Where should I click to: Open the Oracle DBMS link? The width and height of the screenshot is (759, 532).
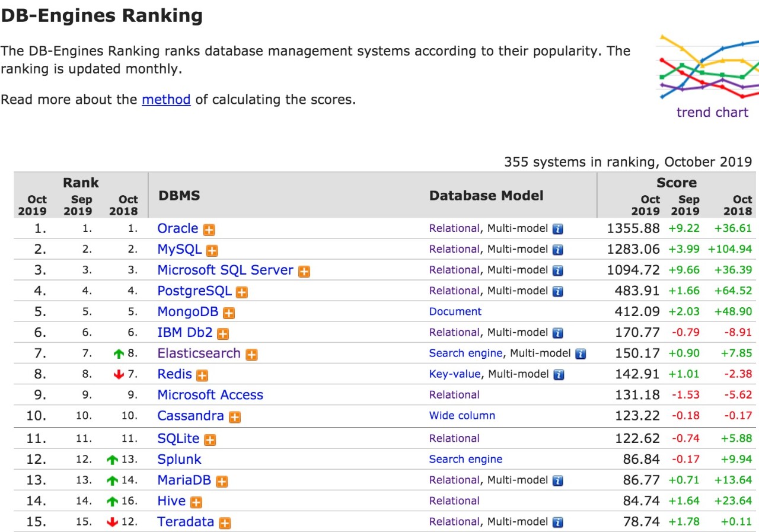(x=178, y=228)
